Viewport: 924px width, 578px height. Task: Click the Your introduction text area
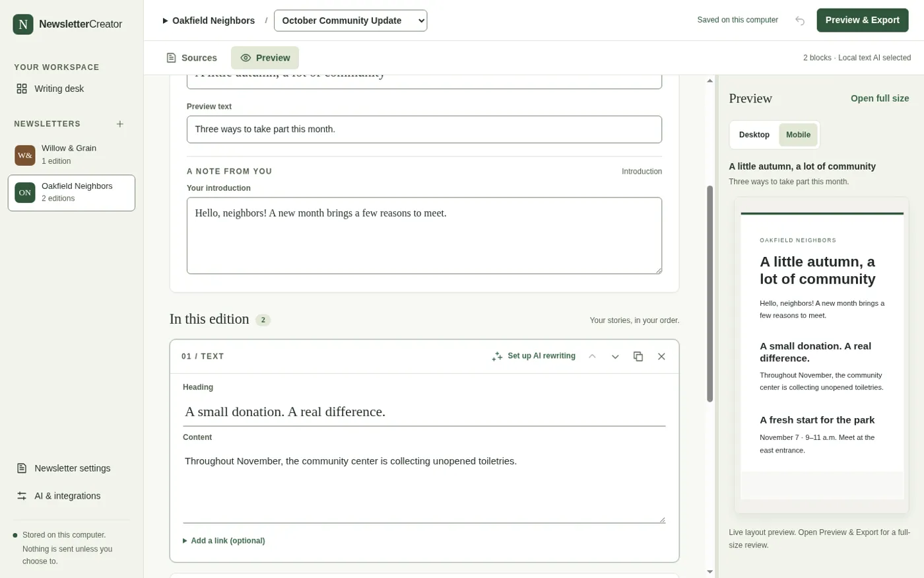coord(424,236)
